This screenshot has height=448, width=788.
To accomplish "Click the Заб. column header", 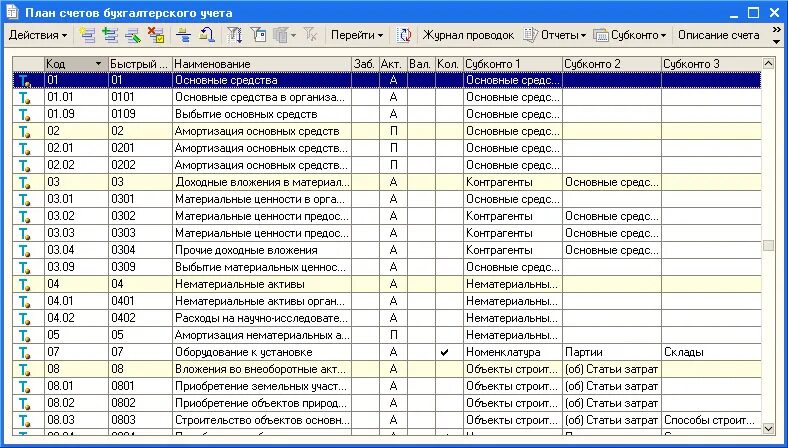I will [x=365, y=64].
